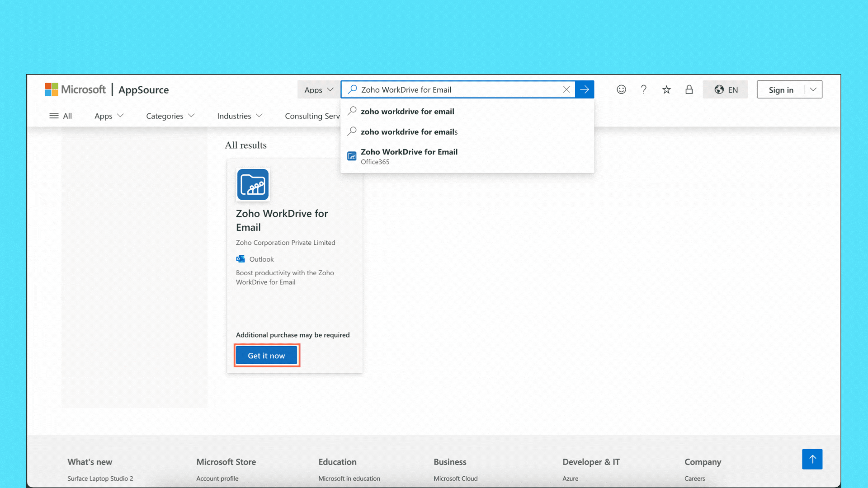This screenshot has height=488, width=868.
Task: Open favorites star icon
Action: 666,89
